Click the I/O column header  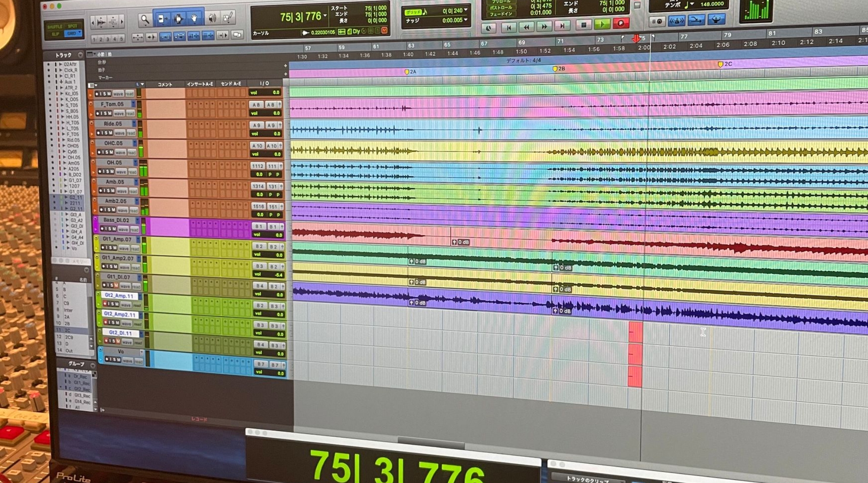point(264,83)
